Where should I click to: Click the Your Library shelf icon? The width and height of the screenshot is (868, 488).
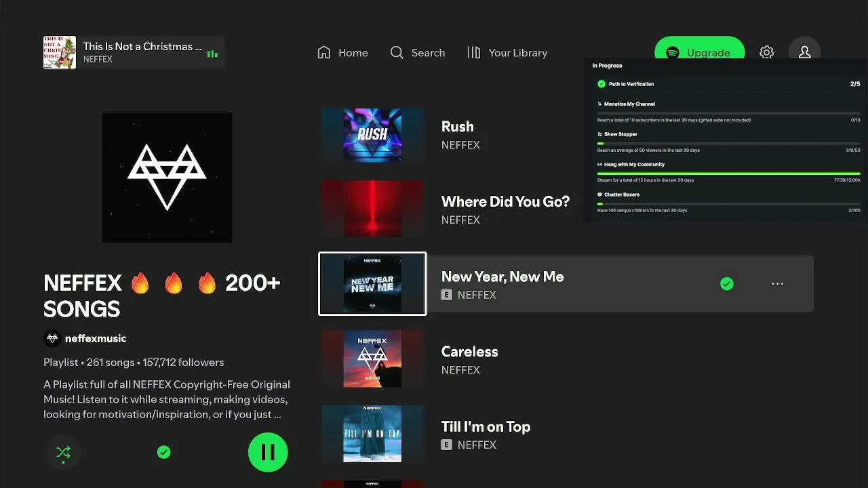click(474, 53)
